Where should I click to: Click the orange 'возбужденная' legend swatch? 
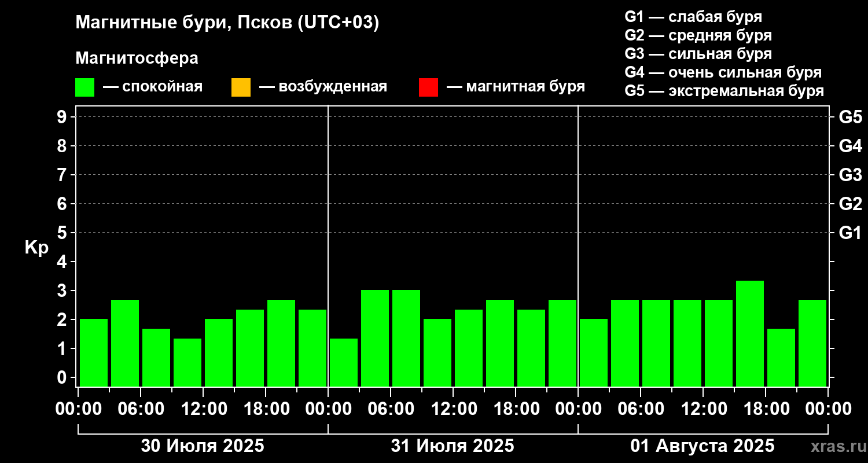pos(241,87)
